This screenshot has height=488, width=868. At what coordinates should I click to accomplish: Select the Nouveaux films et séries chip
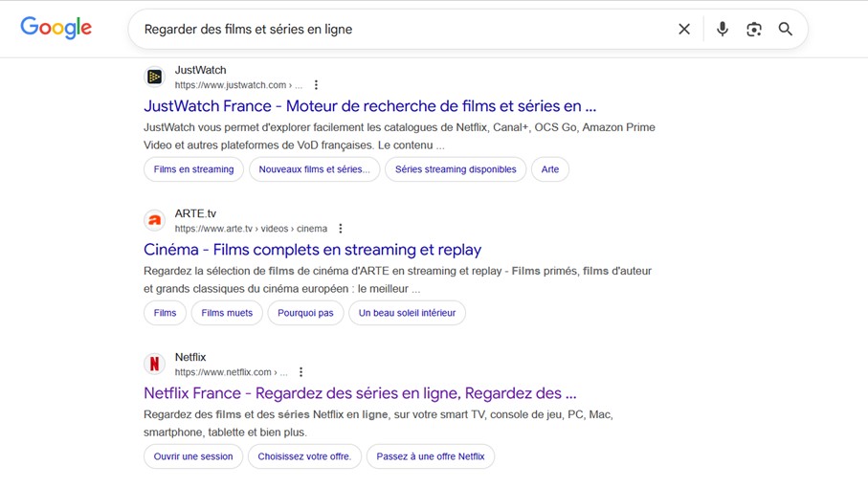314,169
